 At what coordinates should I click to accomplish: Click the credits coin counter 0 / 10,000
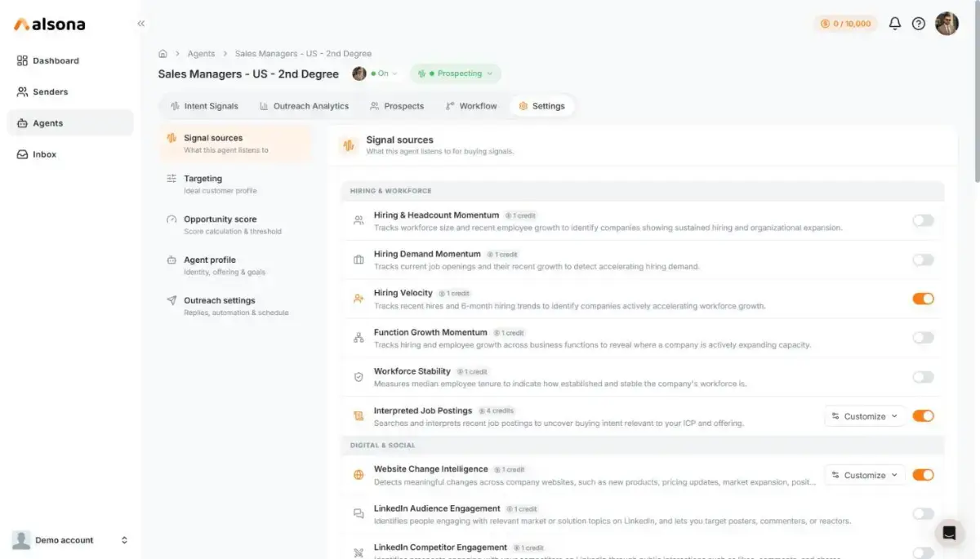click(846, 24)
